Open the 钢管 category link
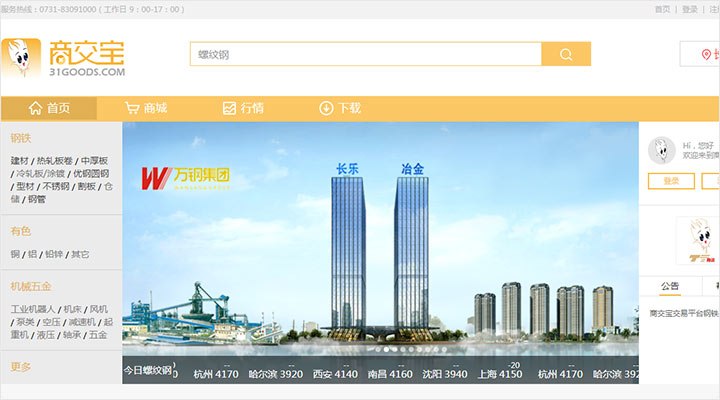720x400 pixels. 37,199
